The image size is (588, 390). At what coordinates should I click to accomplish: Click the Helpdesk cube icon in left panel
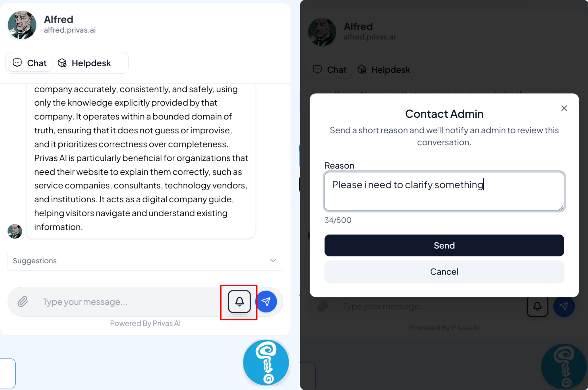pos(62,63)
